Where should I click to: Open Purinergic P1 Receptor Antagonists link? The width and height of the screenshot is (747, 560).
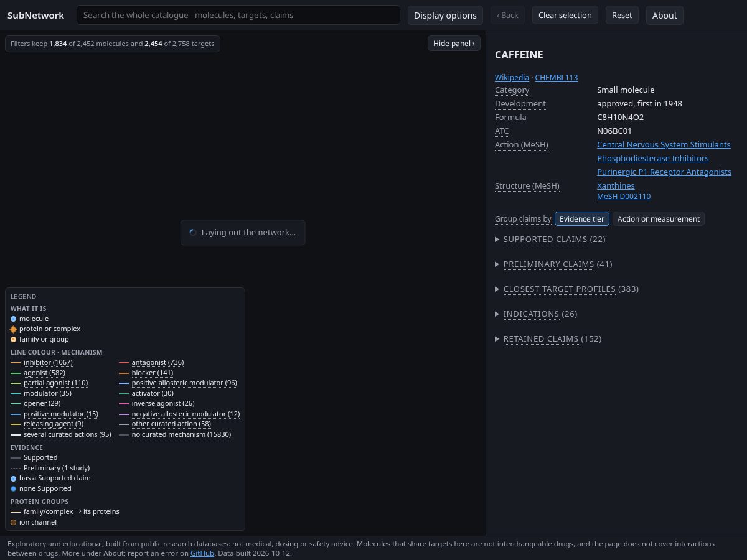pos(664,172)
